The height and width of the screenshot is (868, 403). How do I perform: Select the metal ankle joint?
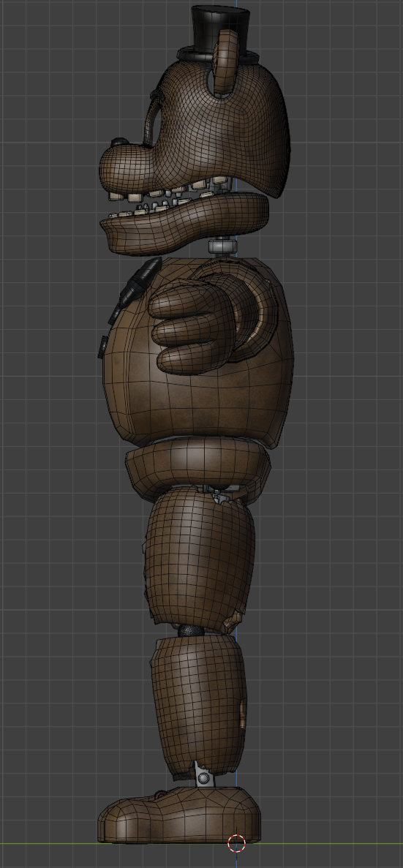click(203, 777)
